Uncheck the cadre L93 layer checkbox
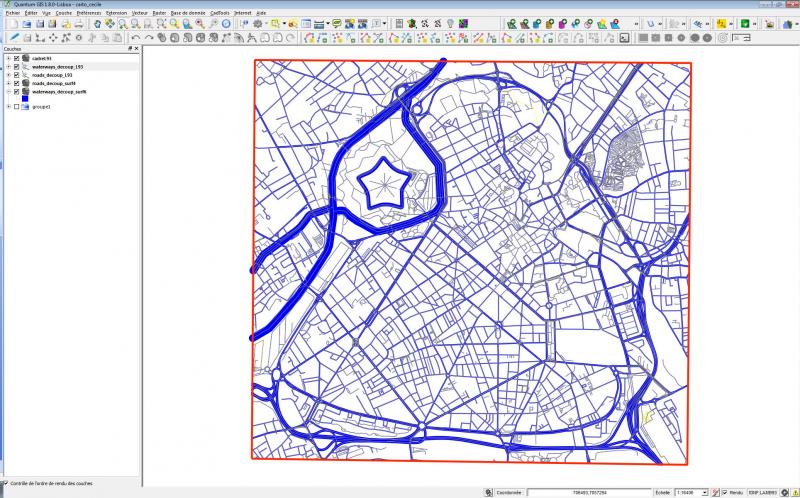 (17, 59)
